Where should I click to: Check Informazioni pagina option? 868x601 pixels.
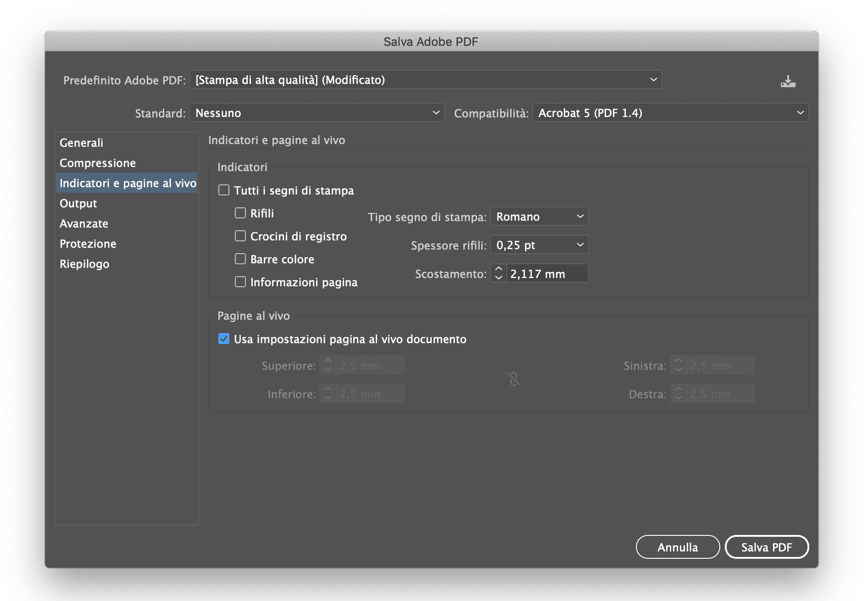pos(240,282)
